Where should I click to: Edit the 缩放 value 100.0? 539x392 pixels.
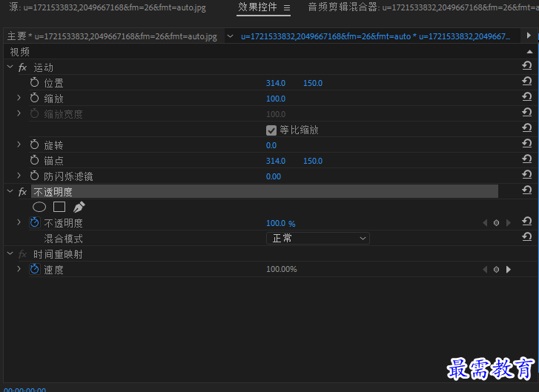tap(276, 99)
